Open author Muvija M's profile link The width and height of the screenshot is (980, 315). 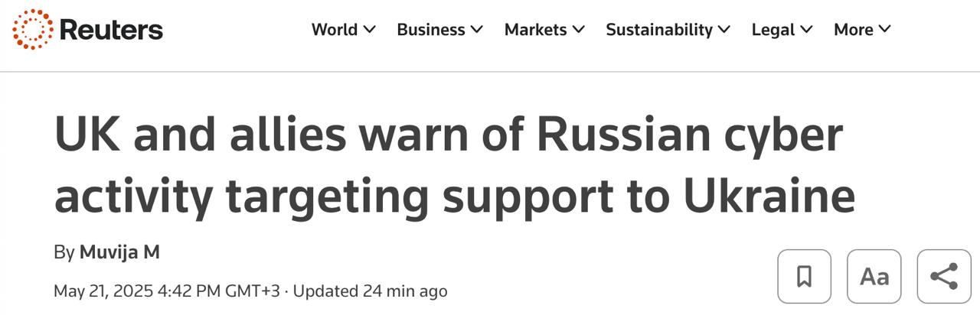(119, 252)
